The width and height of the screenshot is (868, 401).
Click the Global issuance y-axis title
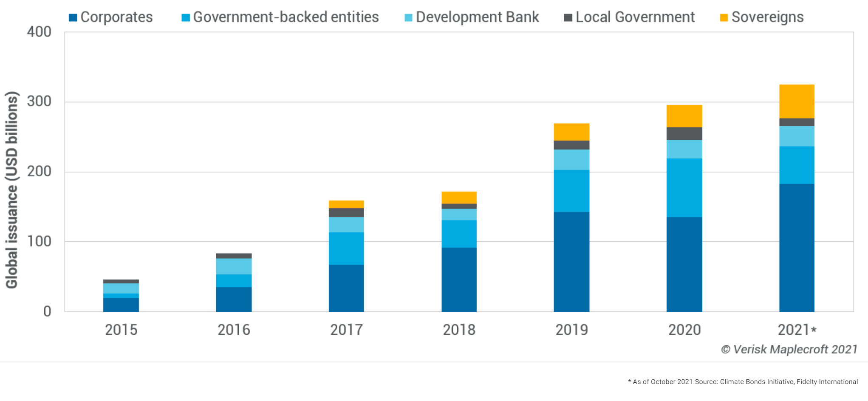click(13, 187)
